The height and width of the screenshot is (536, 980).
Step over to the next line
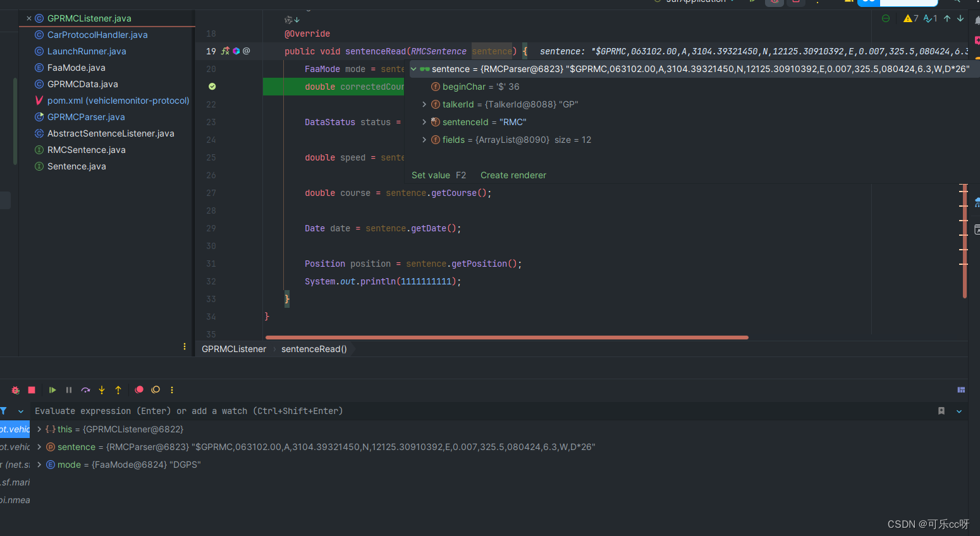(85, 390)
